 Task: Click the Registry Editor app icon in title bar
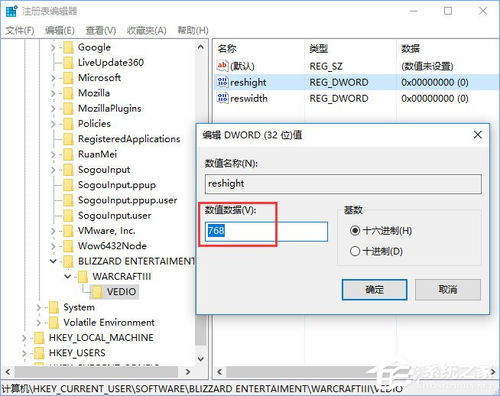pos(11,11)
